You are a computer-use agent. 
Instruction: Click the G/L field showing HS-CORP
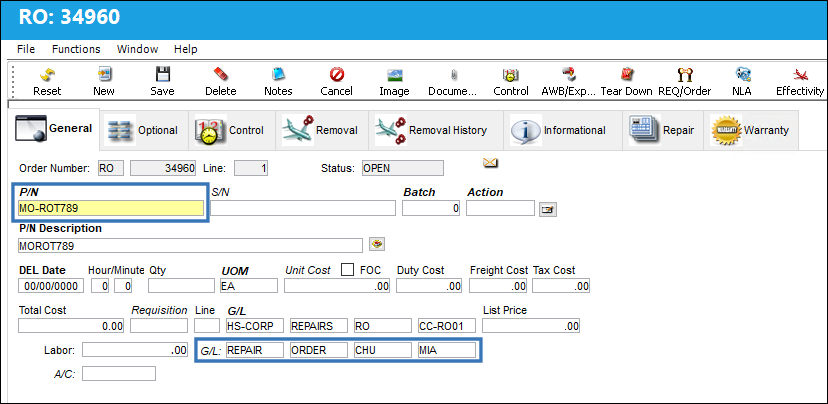pyautogui.click(x=255, y=326)
